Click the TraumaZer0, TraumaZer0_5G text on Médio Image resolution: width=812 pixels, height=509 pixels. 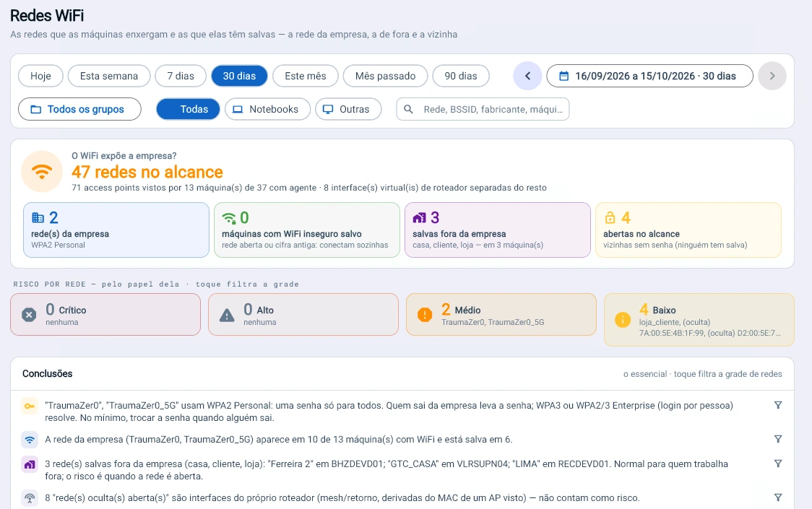pyautogui.click(x=493, y=322)
